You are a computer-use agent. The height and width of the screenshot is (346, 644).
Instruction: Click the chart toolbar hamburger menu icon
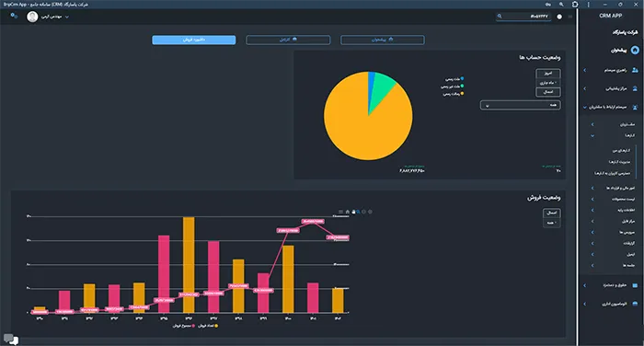[340, 212]
